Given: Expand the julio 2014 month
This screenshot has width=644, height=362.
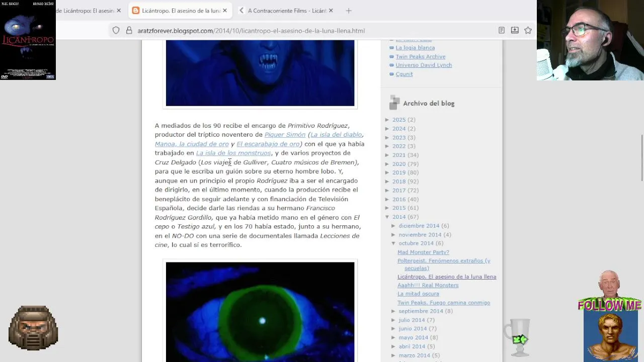Looking at the screenshot, I should 393,320.
